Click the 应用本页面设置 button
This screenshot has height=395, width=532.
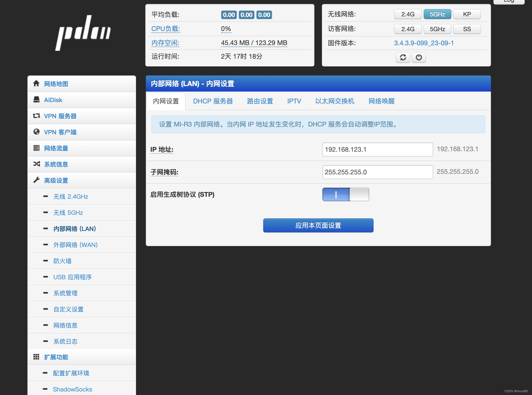click(318, 225)
